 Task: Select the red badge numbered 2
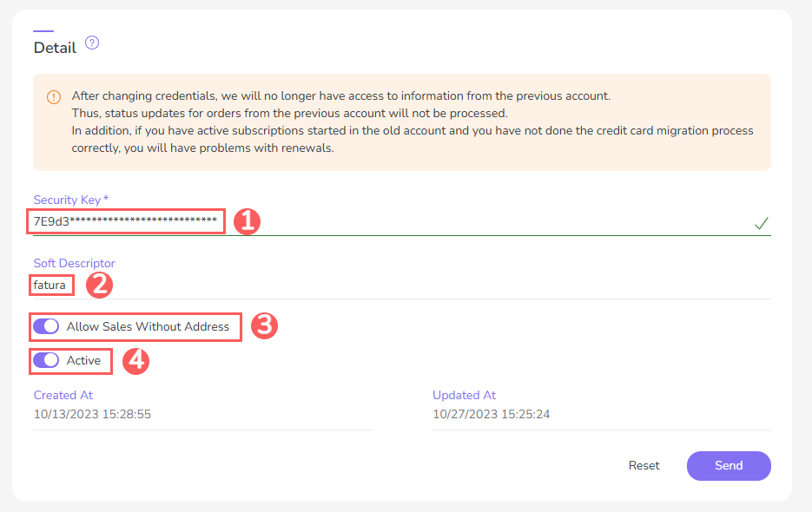click(99, 286)
